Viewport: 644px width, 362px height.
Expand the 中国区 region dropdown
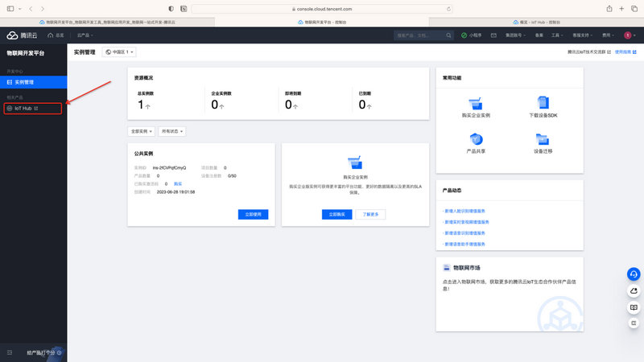(x=119, y=51)
